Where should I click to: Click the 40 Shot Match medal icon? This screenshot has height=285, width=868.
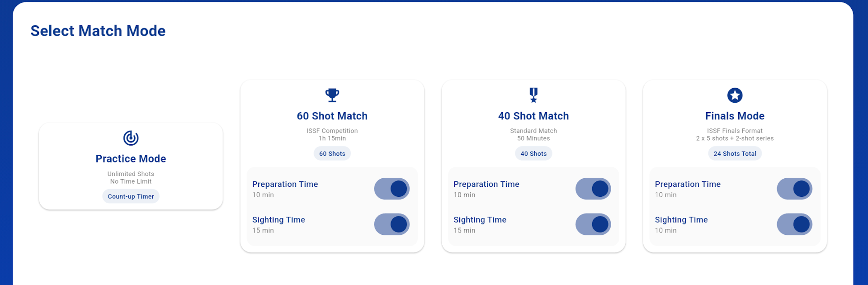(x=533, y=95)
